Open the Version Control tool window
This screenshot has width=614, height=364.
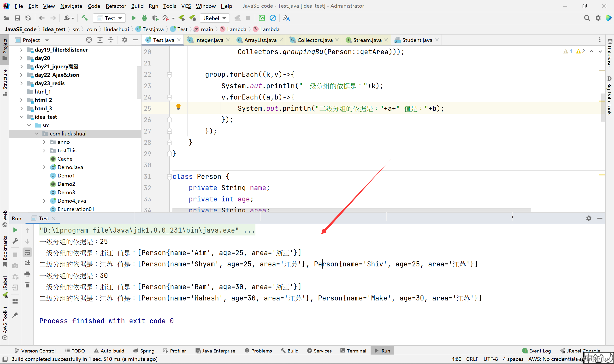click(x=35, y=351)
